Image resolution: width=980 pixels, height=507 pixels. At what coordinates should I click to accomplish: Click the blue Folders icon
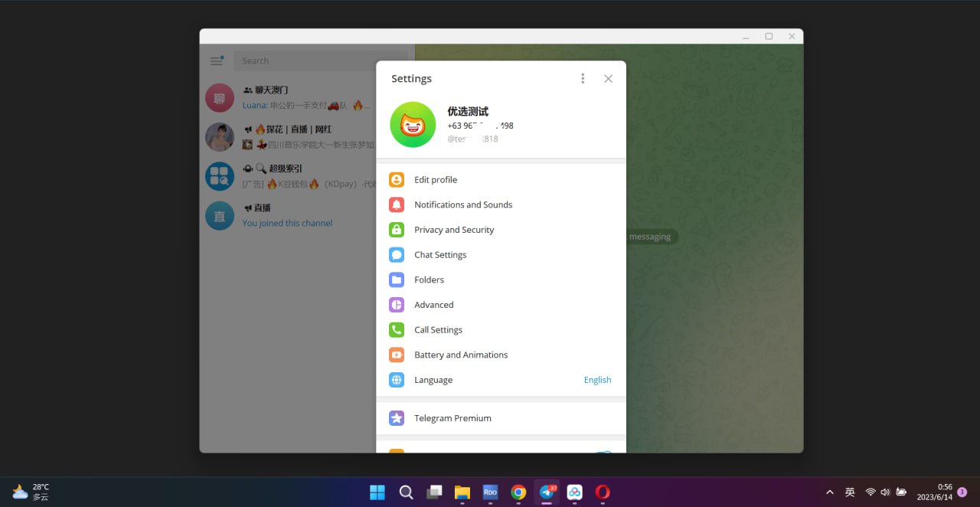(x=396, y=280)
